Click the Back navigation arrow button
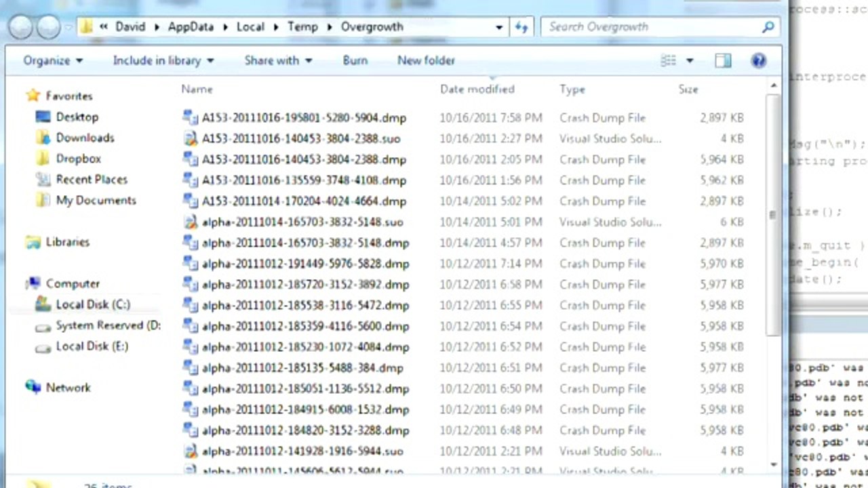This screenshot has width=868, height=488. click(22, 26)
